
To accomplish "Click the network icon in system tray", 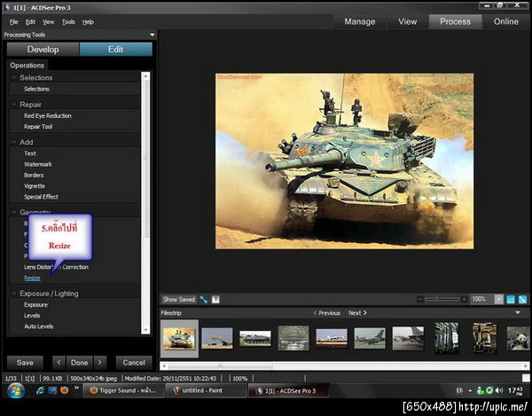I will pyautogui.click(x=480, y=390).
